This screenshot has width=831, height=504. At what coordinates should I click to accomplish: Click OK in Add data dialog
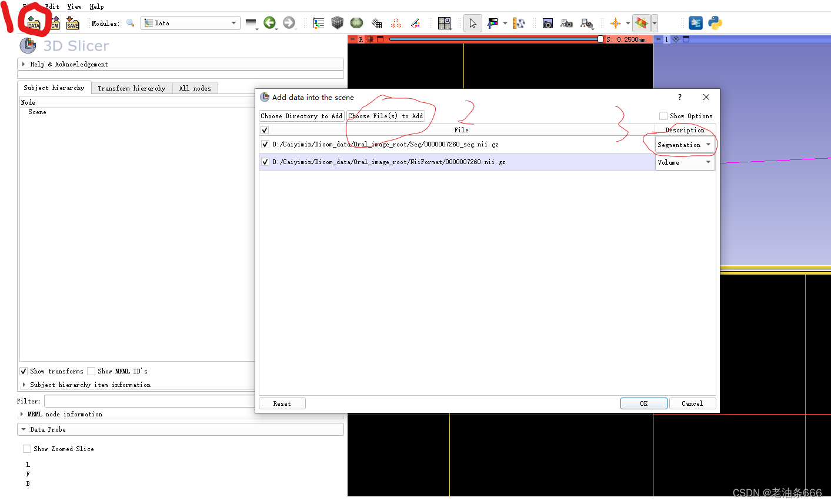pos(643,403)
